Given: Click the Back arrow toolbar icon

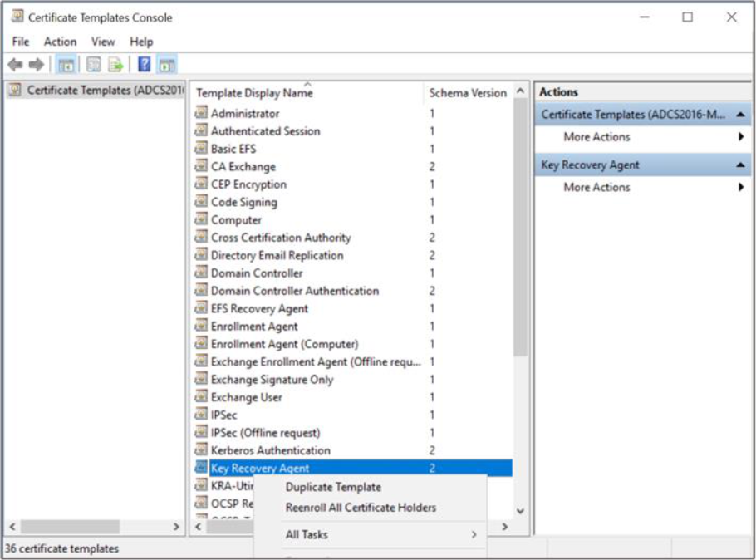Looking at the screenshot, I should coord(15,65).
